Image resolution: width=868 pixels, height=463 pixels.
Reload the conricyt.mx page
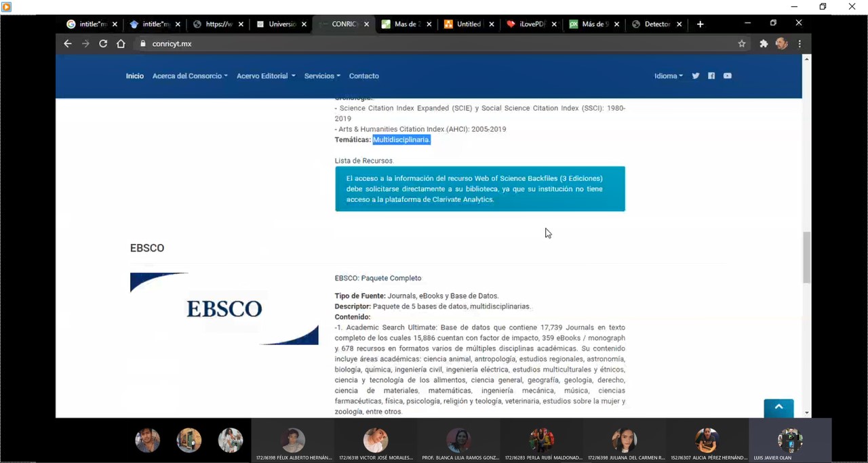click(x=103, y=43)
